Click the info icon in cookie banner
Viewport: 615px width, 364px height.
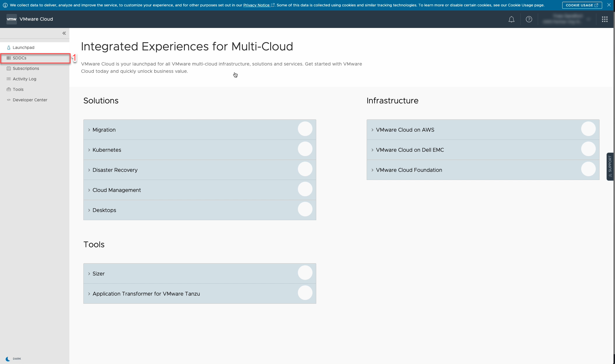pyautogui.click(x=5, y=5)
